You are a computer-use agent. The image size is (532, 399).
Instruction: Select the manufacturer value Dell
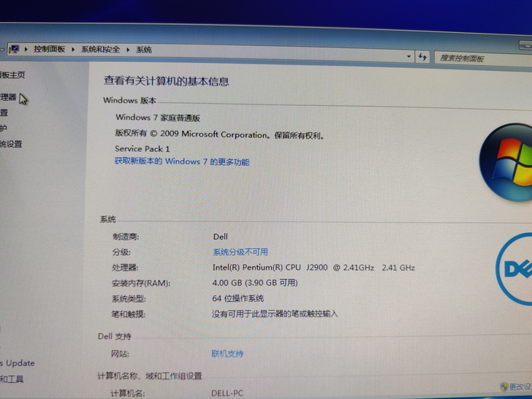tap(221, 237)
